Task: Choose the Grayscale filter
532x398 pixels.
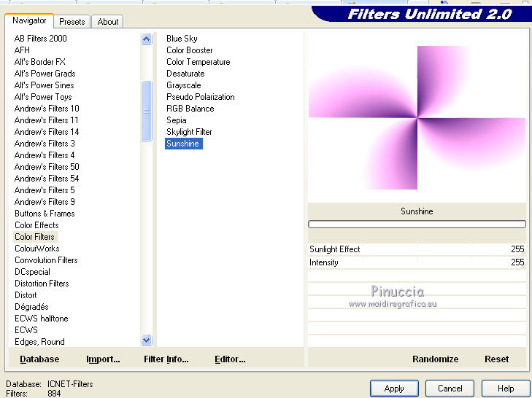Action: click(184, 85)
